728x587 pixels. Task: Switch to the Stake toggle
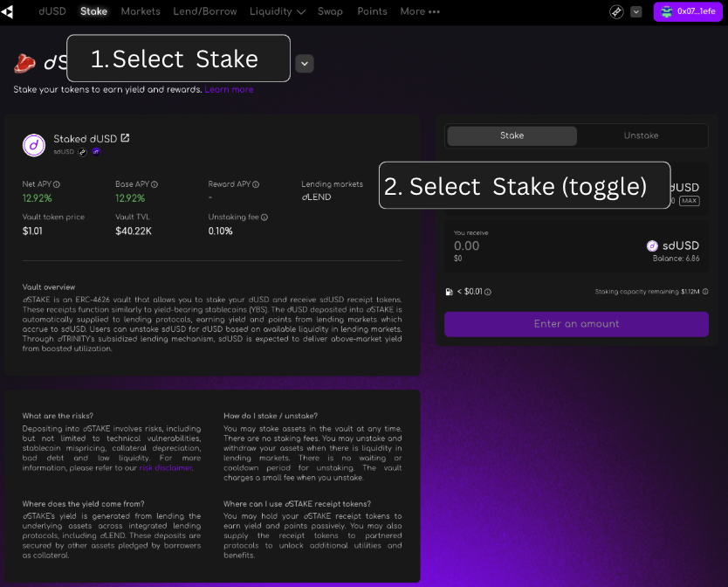(x=512, y=136)
